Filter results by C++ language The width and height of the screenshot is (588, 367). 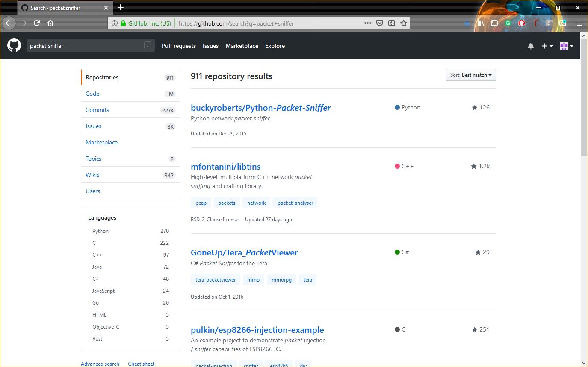coord(130,255)
